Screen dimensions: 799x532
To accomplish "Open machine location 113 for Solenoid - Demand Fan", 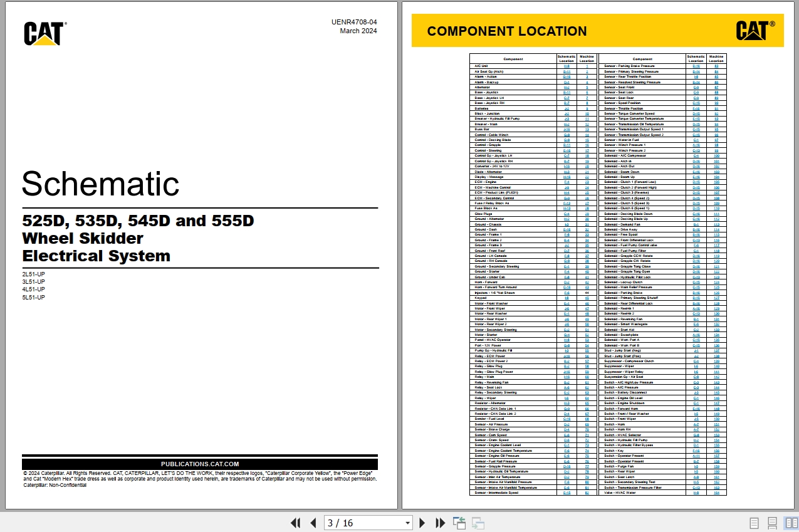I will coord(716,224).
